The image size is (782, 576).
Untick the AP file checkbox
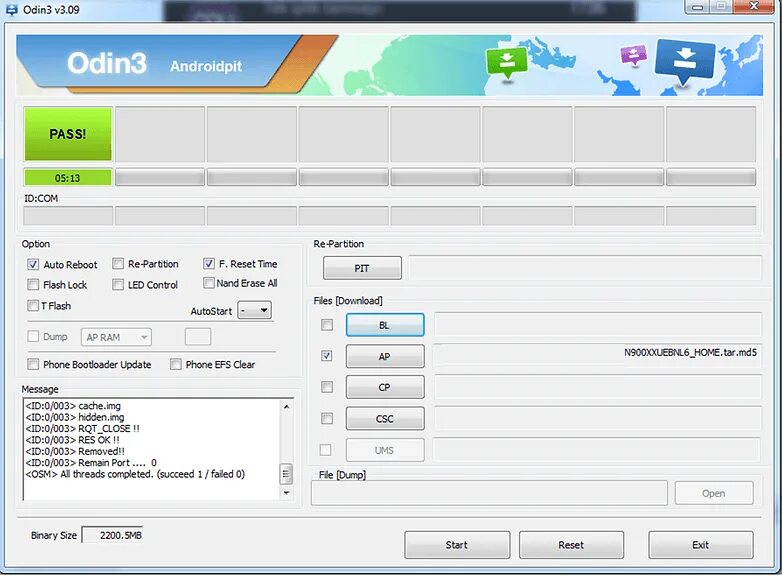tap(327, 356)
